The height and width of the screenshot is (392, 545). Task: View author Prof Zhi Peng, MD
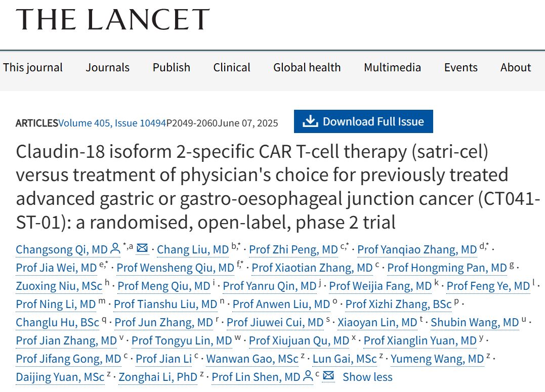click(294, 249)
